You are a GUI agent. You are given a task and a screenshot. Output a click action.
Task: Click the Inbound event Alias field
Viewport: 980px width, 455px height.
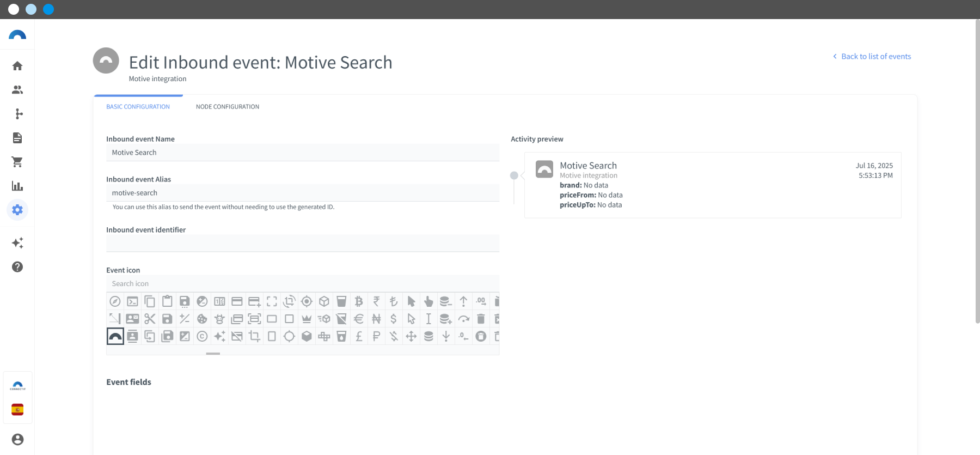(303, 193)
